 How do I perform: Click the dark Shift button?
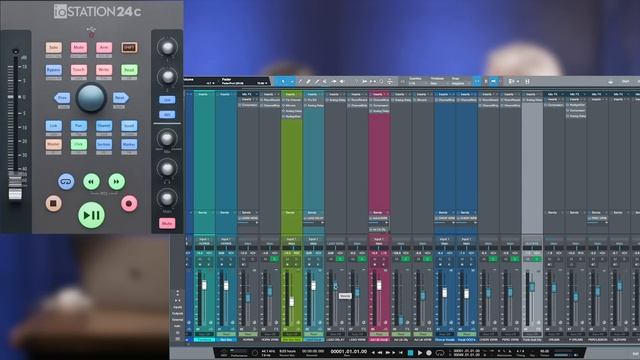point(129,47)
